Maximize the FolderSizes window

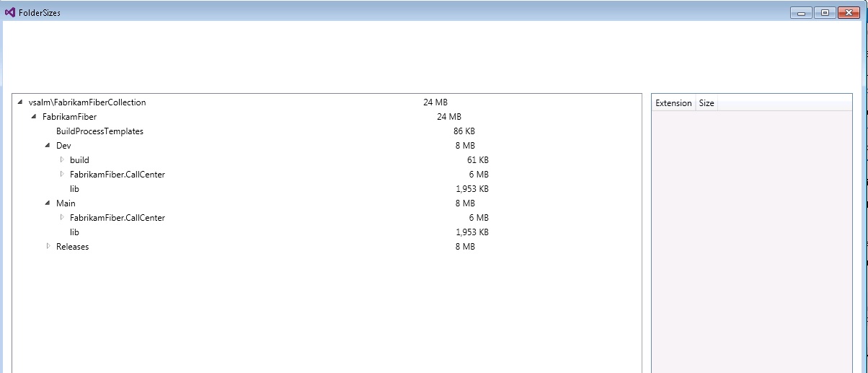tap(825, 12)
